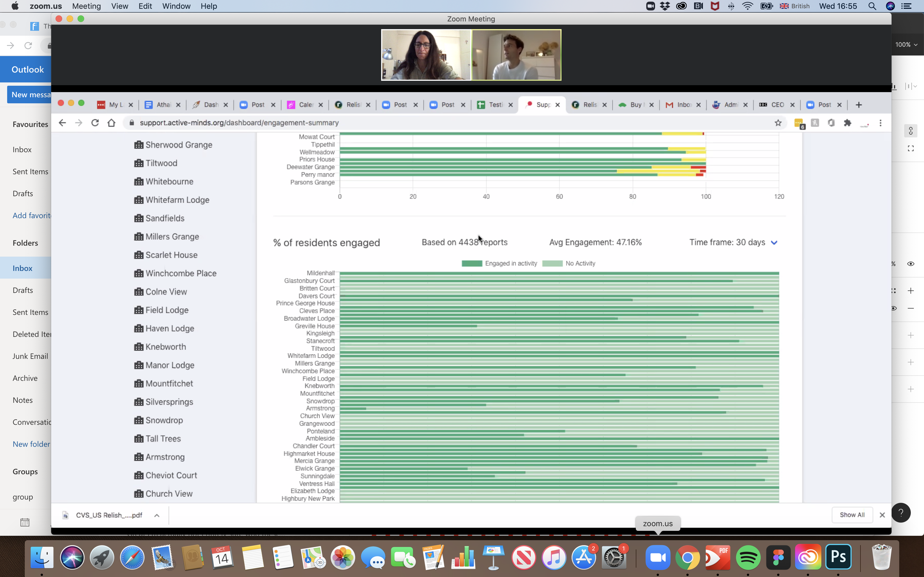The width and height of the screenshot is (924, 577).
Task: Open Photoshop from the Dock
Action: (838, 557)
